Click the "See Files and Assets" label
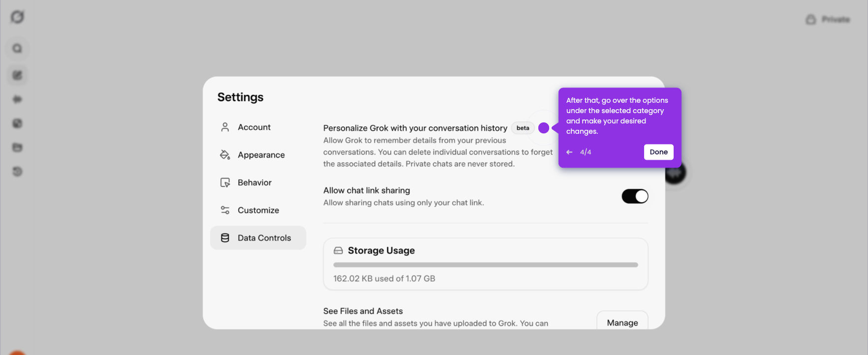Image resolution: width=868 pixels, height=355 pixels. [x=363, y=311]
